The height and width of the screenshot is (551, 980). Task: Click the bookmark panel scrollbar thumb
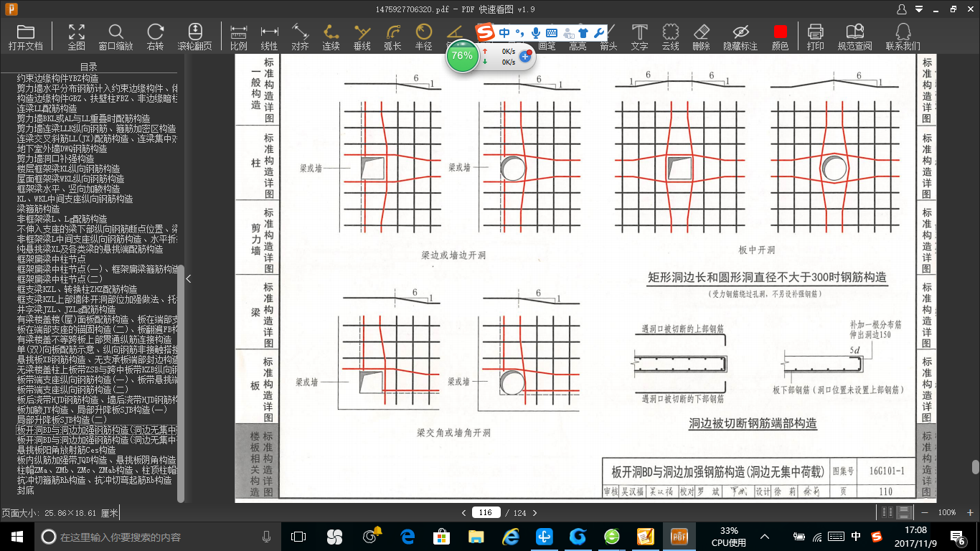tap(181, 384)
